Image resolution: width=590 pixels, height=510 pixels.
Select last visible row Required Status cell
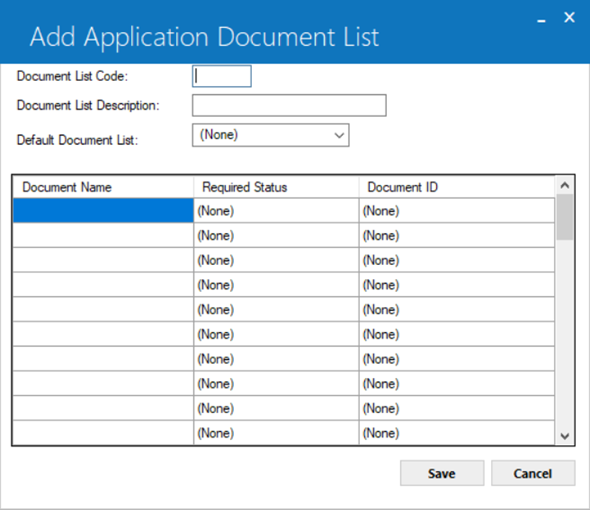click(276, 433)
